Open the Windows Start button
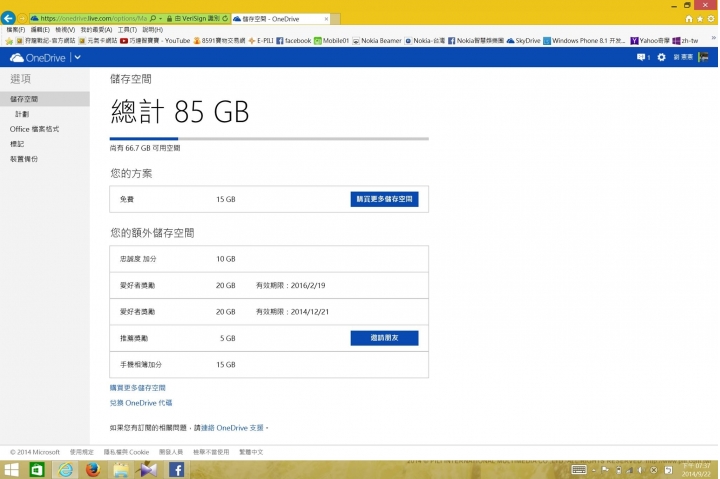 click(x=11, y=469)
